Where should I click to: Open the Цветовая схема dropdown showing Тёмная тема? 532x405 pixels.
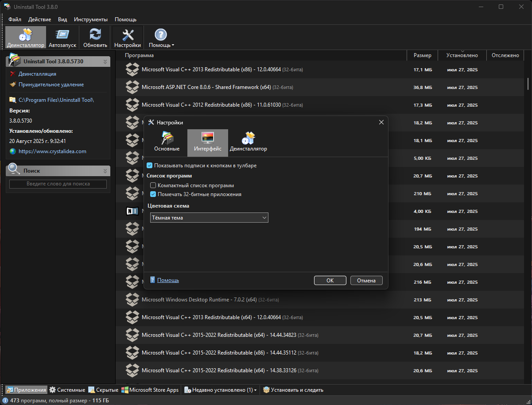click(209, 218)
